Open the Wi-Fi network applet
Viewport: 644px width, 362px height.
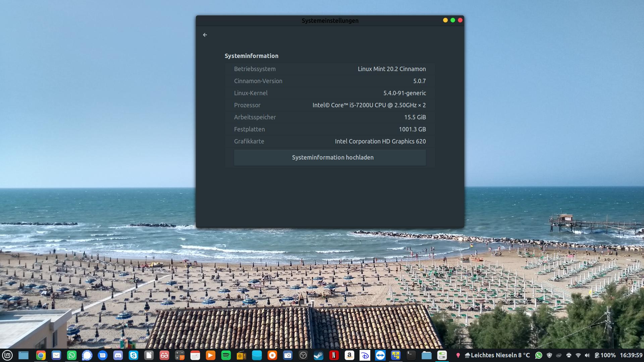[x=578, y=355]
